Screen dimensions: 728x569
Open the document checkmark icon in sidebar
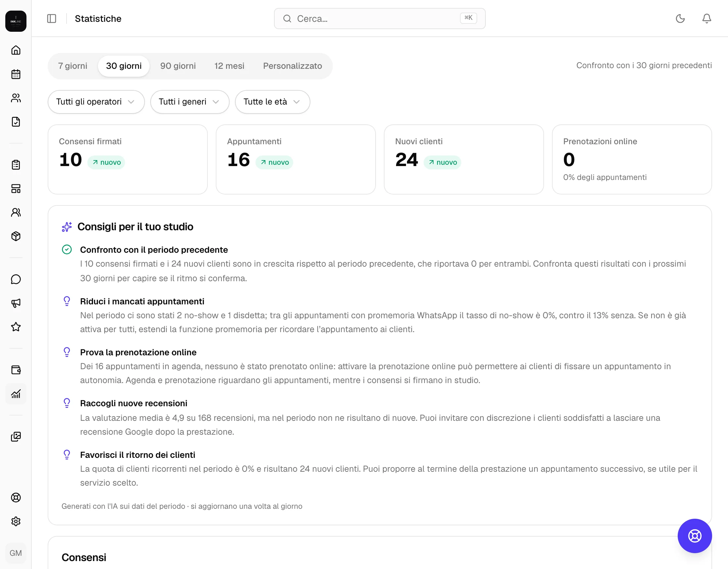point(16,122)
